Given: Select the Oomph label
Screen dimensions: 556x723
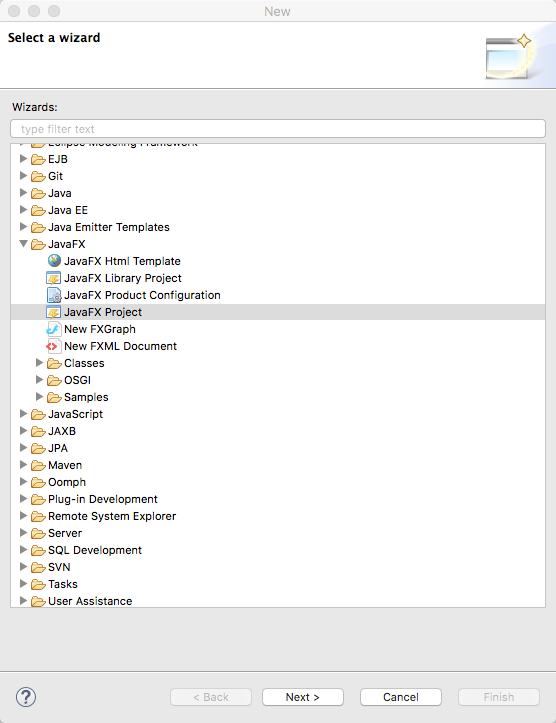Looking at the screenshot, I should pyautogui.click(x=67, y=482).
